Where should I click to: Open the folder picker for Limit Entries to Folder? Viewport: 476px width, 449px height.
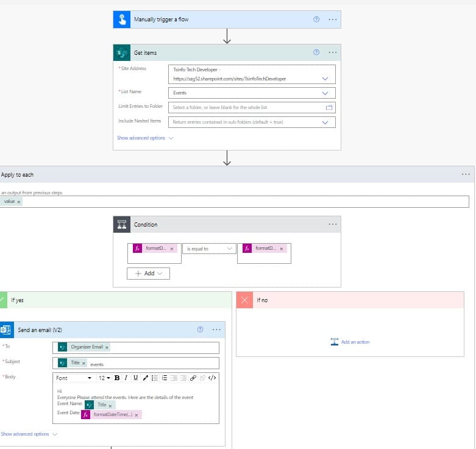[x=329, y=107]
